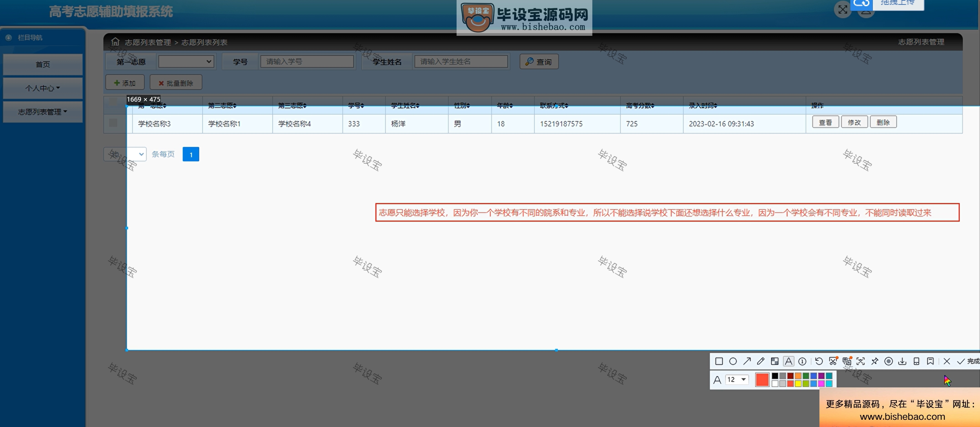The image size is (980, 427).
Task: Tick the select-all header checkbox
Action: [x=113, y=101]
